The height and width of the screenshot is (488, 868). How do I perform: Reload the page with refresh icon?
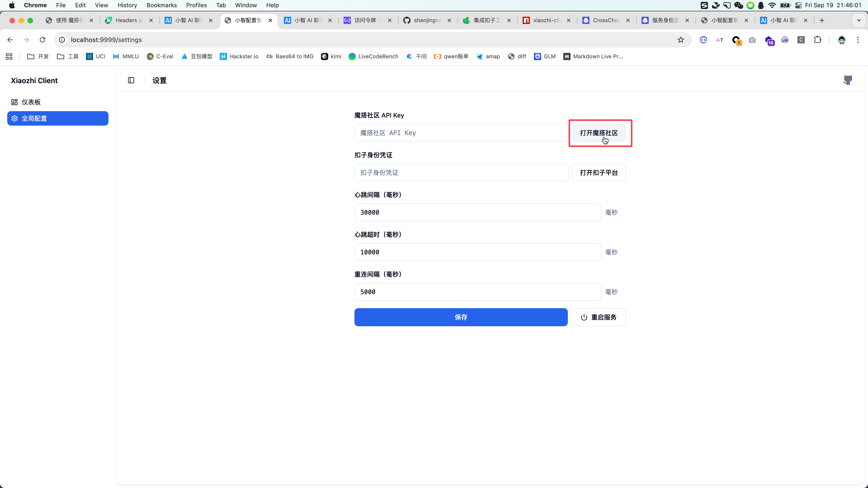[42, 40]
